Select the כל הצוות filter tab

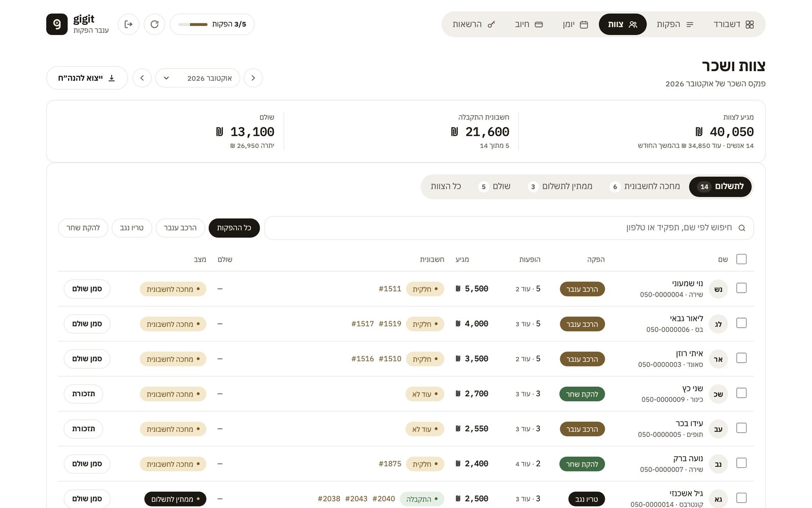coord(446,186)
